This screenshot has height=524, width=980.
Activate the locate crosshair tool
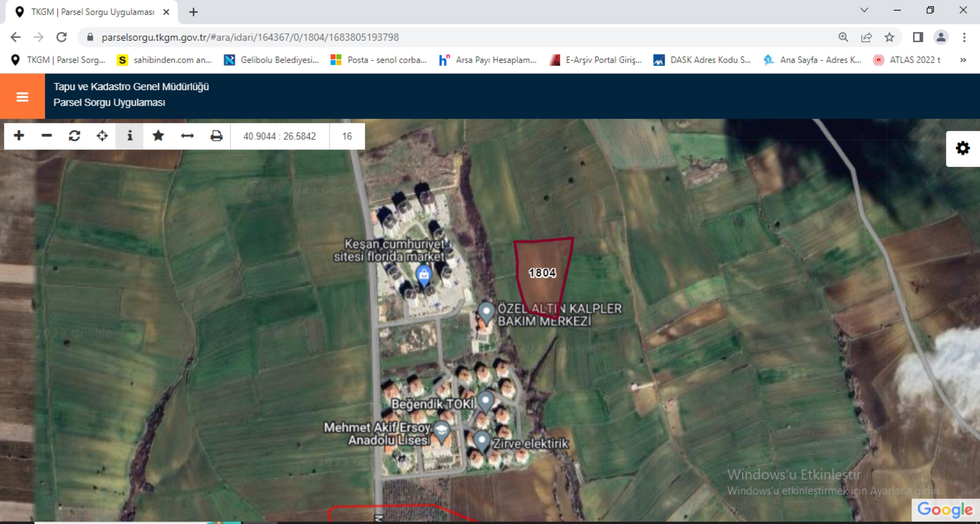pyautogui.click(x=102, y=136)
